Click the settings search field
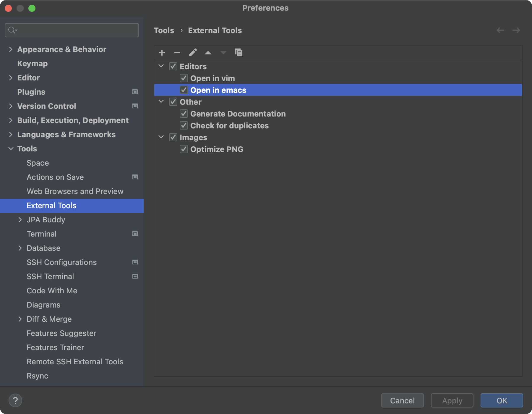Screen dimensions: 532x414 coord(72,30)
